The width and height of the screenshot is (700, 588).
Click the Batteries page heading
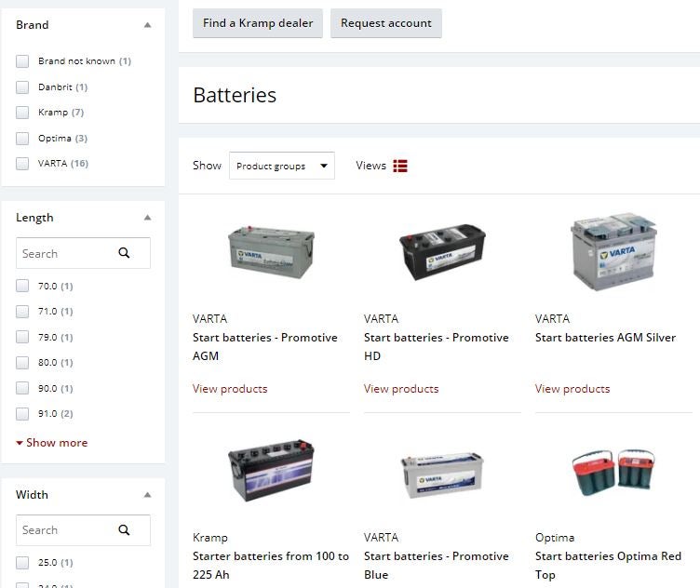(x=235, y=95)
